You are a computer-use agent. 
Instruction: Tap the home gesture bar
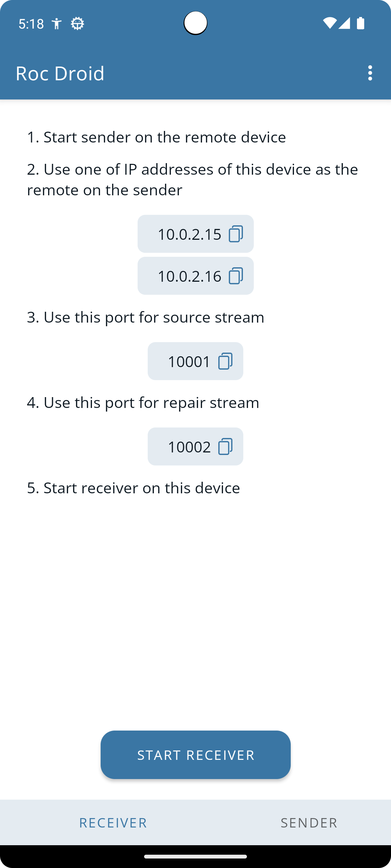(x=195, y=856)
